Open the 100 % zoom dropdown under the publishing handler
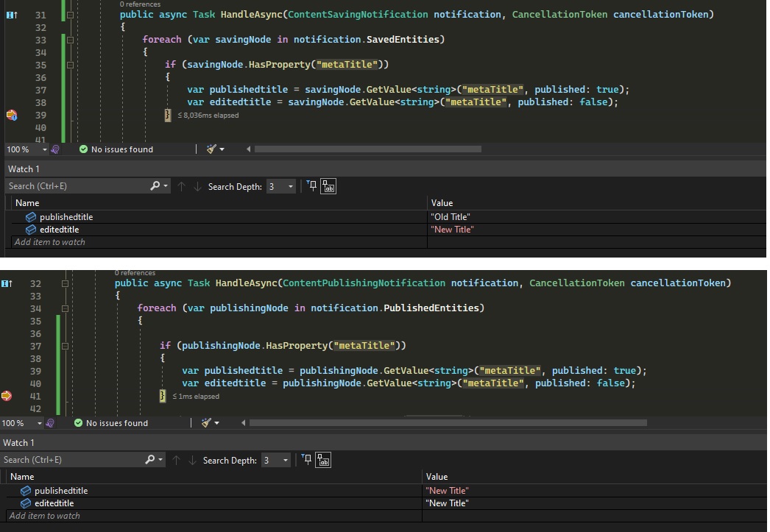The width and height of the screenshot is (770, 532). [x=39, y=424]
